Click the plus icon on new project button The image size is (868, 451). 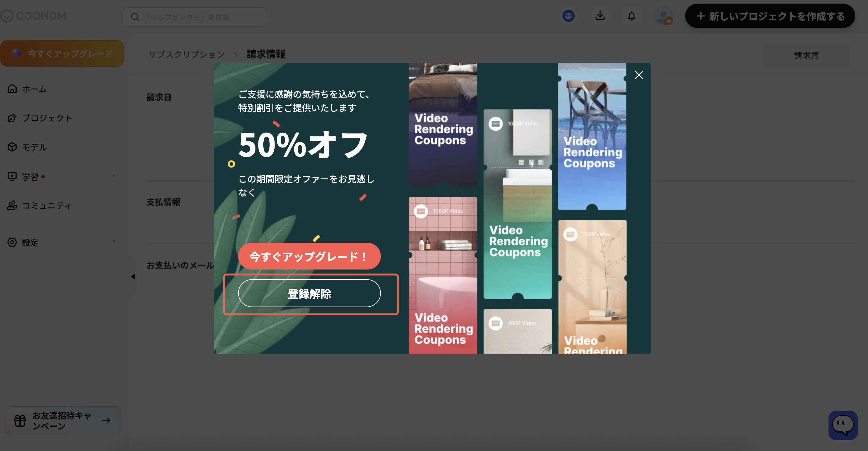pyautogui.click(x=701, y=16)
